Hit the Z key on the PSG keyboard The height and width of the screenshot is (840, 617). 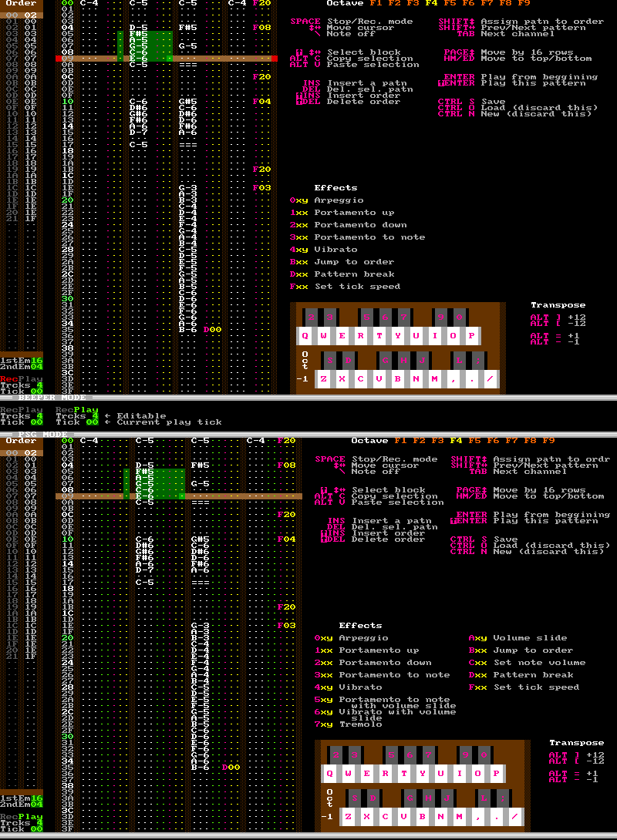[x=350, y=816]
